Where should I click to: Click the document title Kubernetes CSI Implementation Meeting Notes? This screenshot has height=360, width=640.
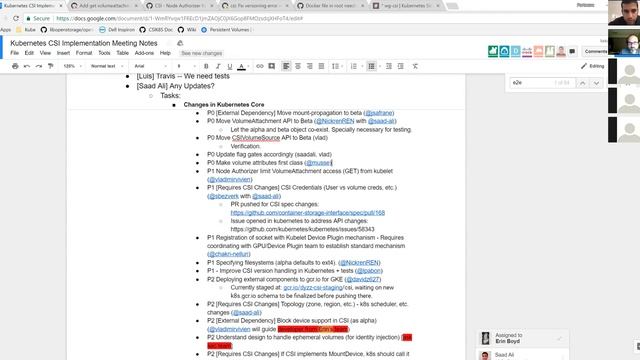[x=84, y=43]
